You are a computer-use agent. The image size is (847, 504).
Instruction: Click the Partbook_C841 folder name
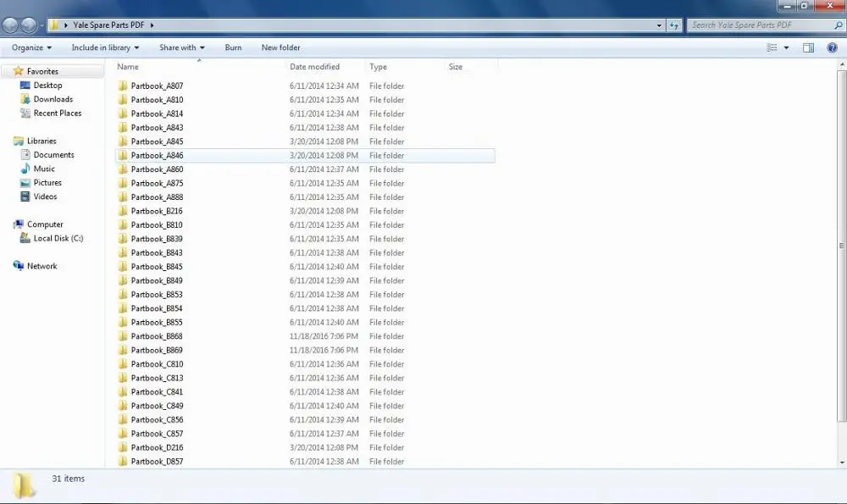tap(157, 391)
